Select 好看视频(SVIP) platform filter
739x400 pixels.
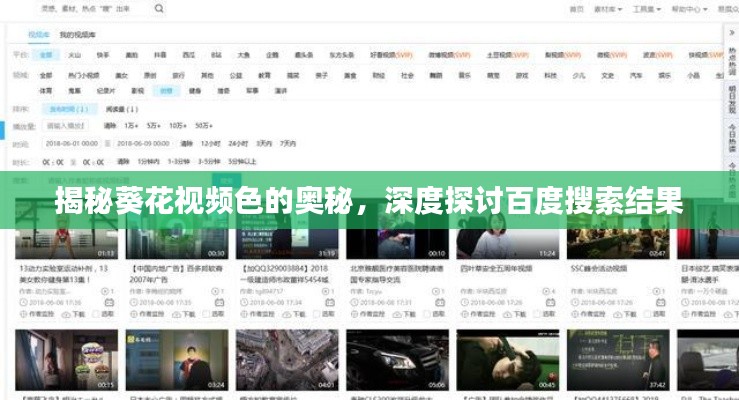pos(391,55)
